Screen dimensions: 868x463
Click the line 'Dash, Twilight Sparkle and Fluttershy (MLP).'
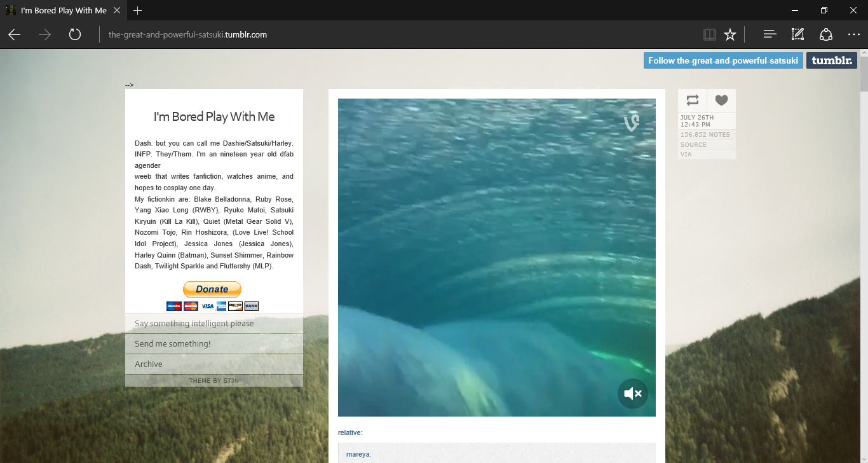click(204, 266)
